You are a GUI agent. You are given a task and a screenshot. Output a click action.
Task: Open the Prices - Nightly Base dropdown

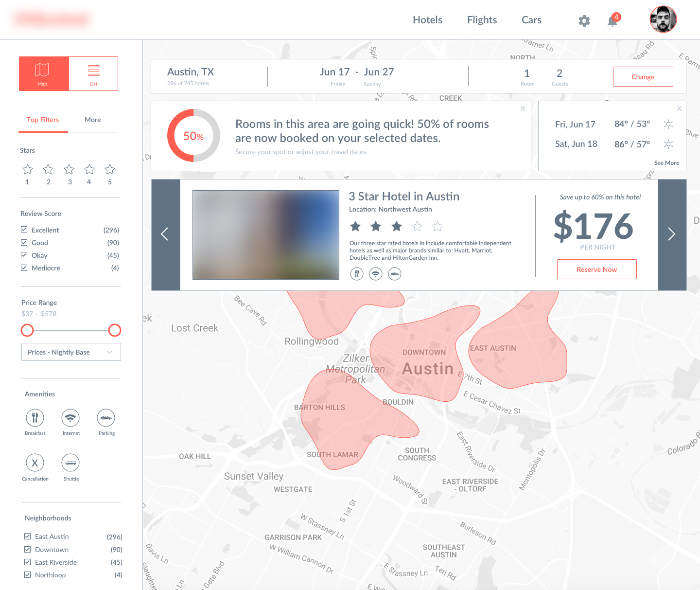[x=71, y=352]
